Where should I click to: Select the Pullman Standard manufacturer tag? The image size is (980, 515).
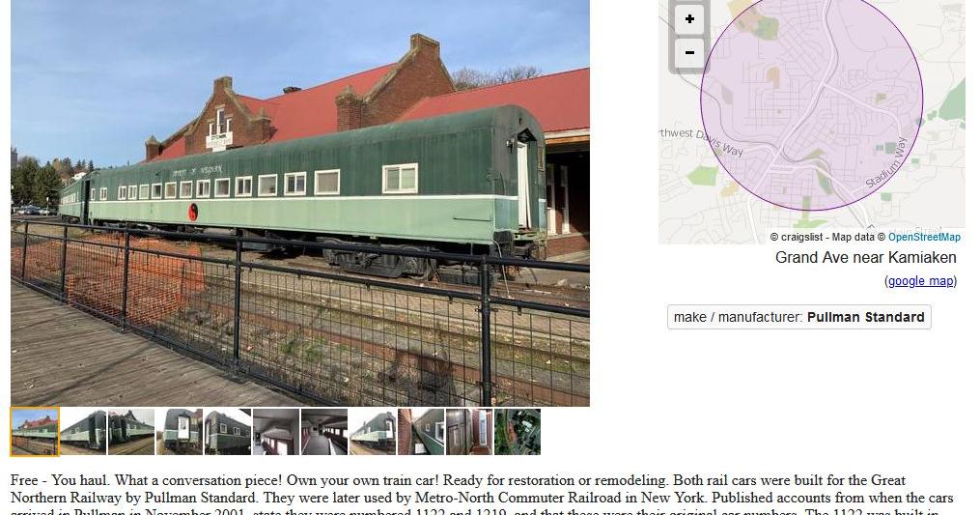[798, 317]
